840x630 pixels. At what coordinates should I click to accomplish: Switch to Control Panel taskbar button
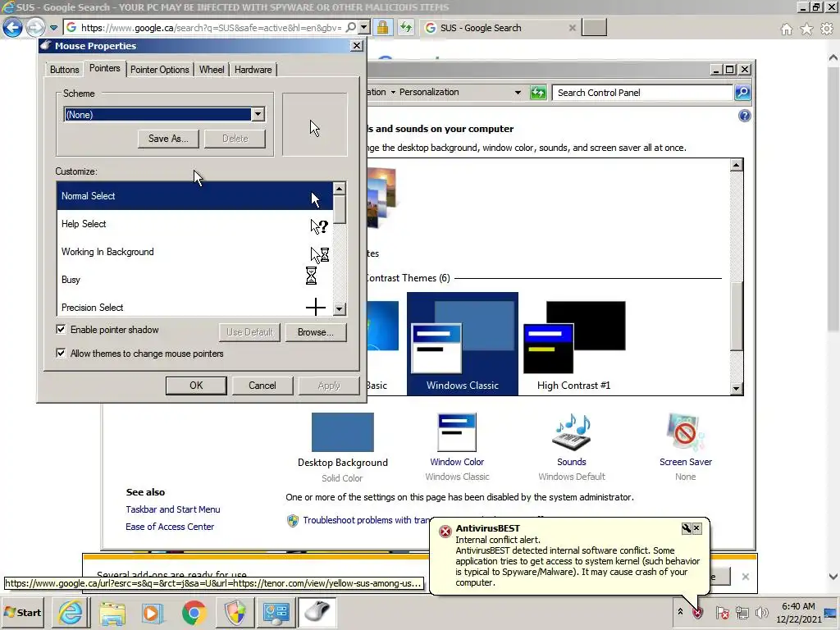[276, 612]
